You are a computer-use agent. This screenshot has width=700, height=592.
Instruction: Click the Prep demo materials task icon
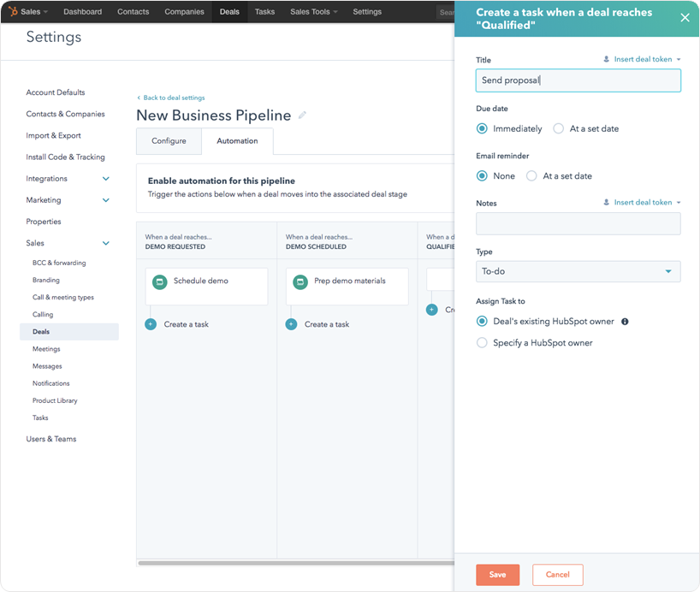click(x=300, y=281)
